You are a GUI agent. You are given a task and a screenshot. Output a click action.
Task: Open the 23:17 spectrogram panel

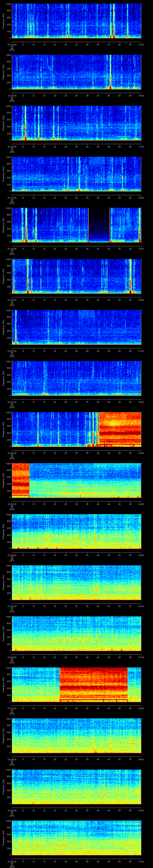tap(77, 174)
